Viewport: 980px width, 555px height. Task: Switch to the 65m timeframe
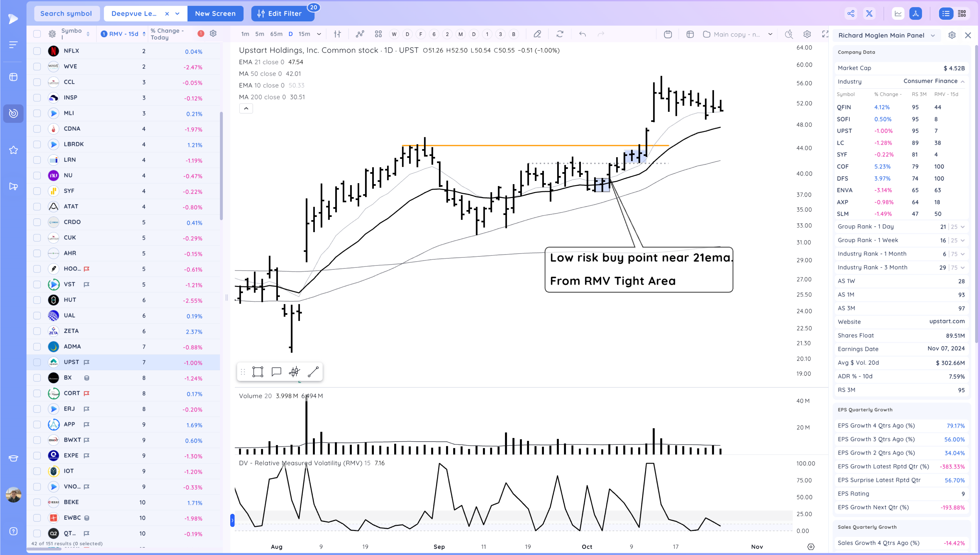click(276, 34)
